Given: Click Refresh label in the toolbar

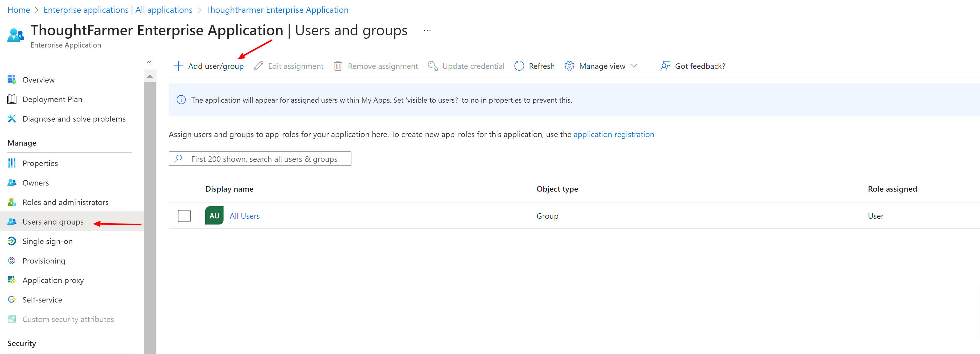Looking at the screenshot, I should tap(541, 66).
